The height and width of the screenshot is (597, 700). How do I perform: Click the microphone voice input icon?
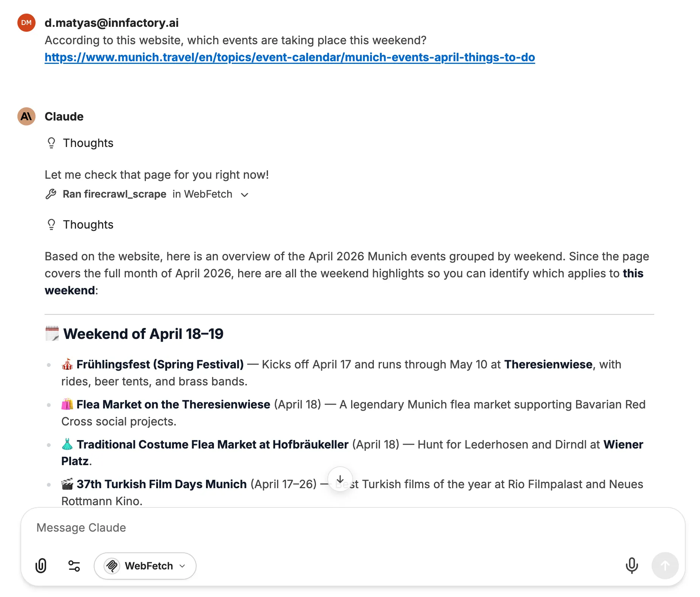(x=632, y=566)
